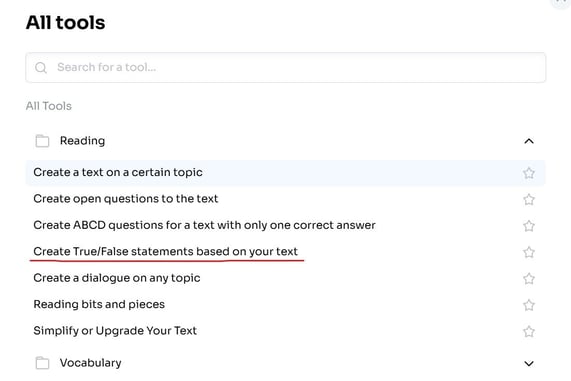This screenshot has width=571, height=381.
Task: Collapse the Reading section chevron
Action: [529, 141]
